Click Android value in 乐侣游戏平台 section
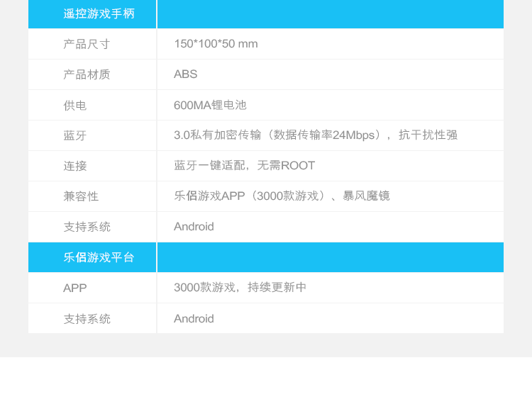Viewport: 532px width, 404px height. (194, 318)
